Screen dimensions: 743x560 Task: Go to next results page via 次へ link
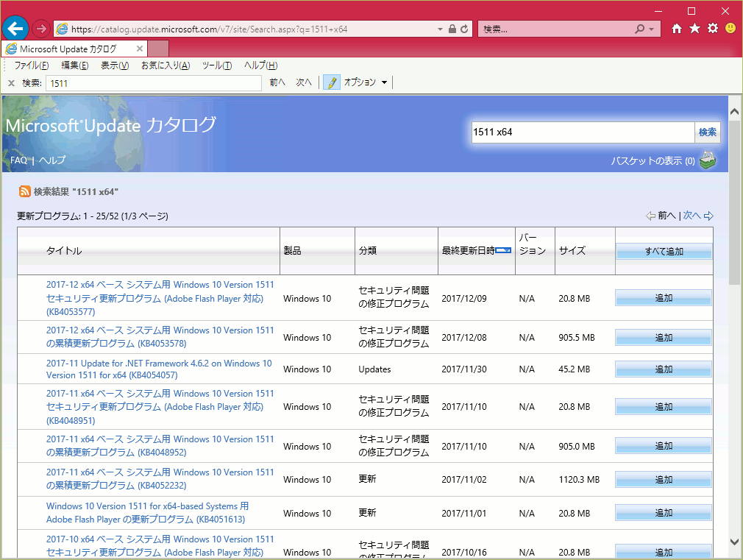pos(692,216)
